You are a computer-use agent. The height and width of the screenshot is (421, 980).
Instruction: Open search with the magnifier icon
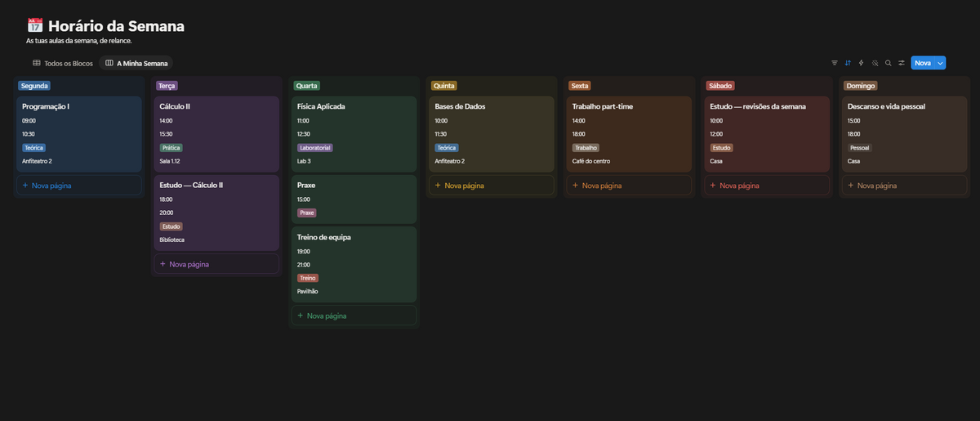pos(889,63)
